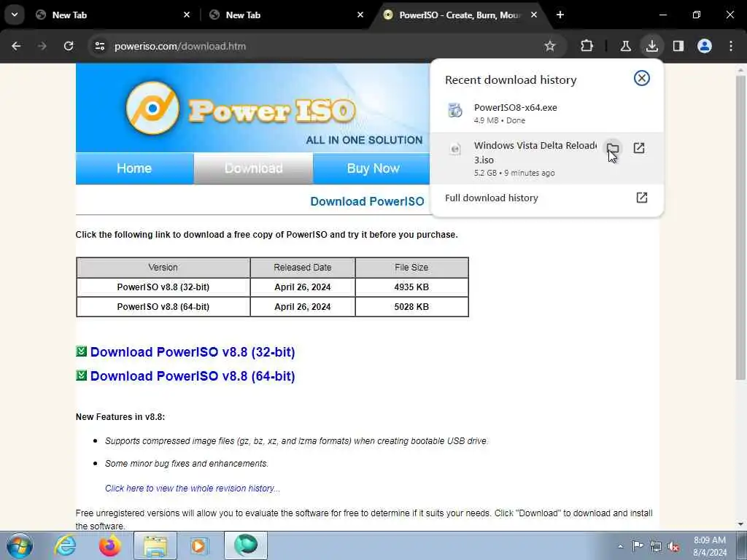
Task: Open the Extensions puzzle icon
Action: 587,46
